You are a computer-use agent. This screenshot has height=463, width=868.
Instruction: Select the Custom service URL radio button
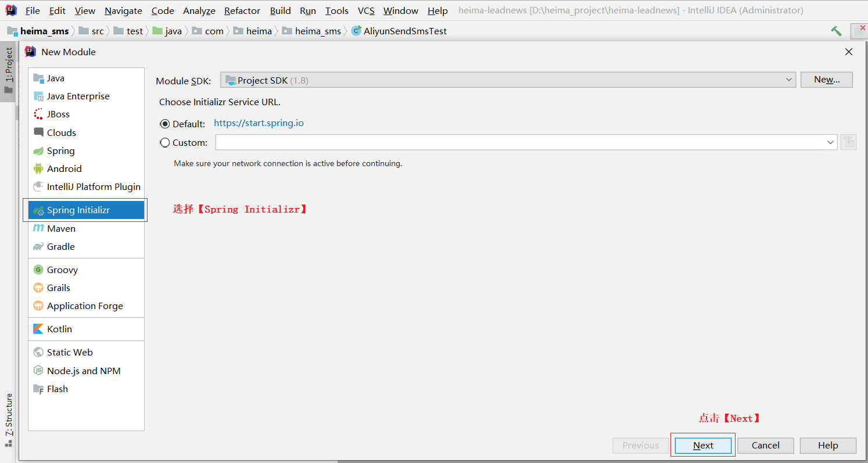[164, 142]
